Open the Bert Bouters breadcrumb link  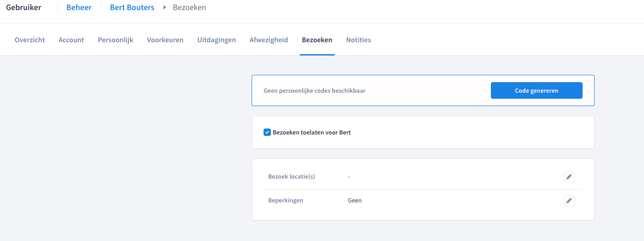coord(132,7)
